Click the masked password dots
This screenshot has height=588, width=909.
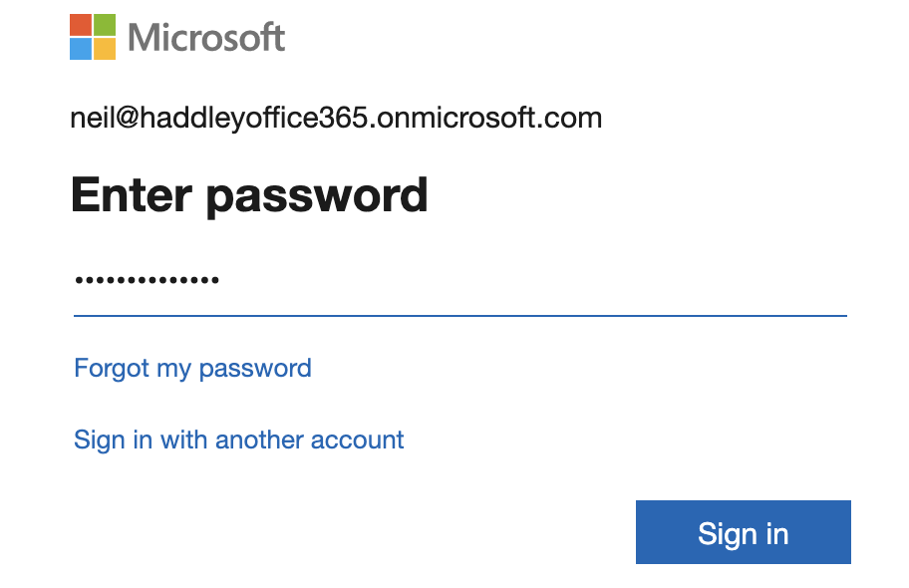[x=148, y=281]
